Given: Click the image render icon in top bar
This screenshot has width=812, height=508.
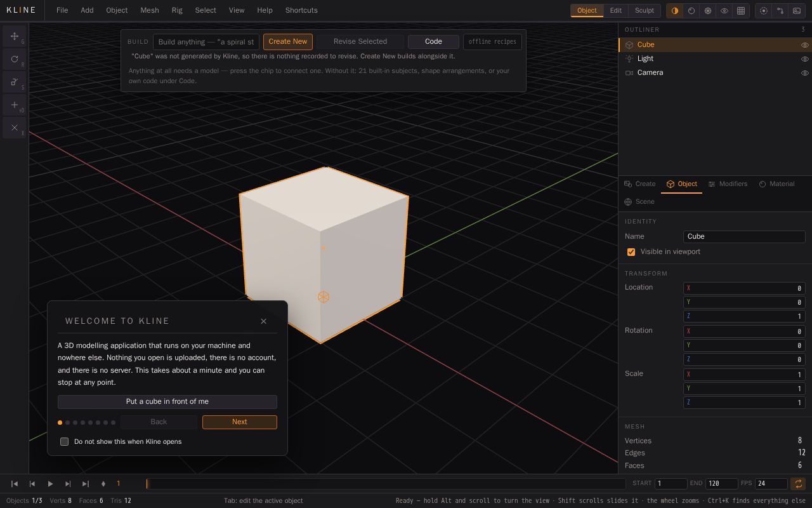Looking at the screenshot, I should [797, 11].
